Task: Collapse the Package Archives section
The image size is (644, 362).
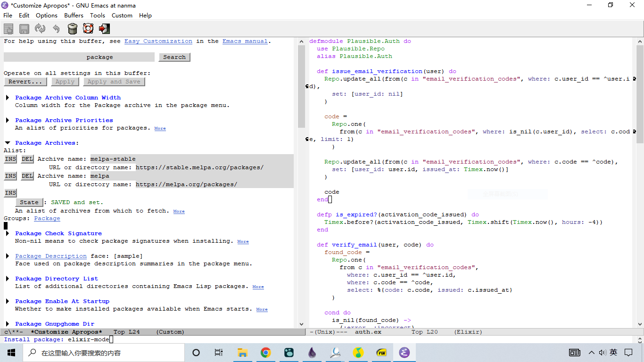Action: point(8,143)
